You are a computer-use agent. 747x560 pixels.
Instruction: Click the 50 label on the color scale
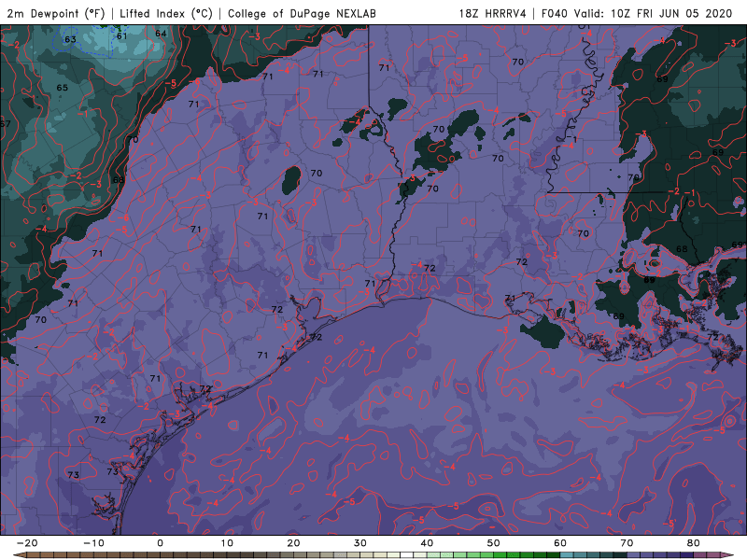(x=494, y=543)
